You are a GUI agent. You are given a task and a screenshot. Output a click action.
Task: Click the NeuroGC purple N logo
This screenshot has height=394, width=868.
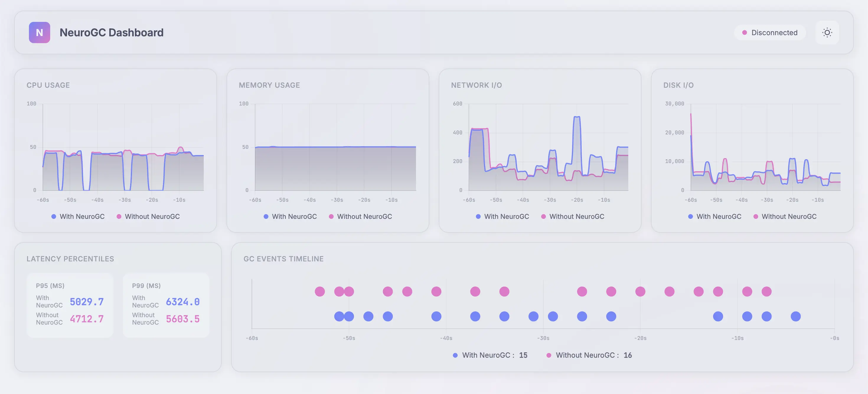(x=40, y=32)
